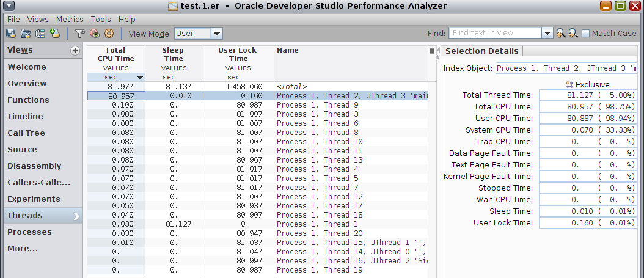Open the Disassembly view
The image size is (644, 278).
tap(43, 166)
